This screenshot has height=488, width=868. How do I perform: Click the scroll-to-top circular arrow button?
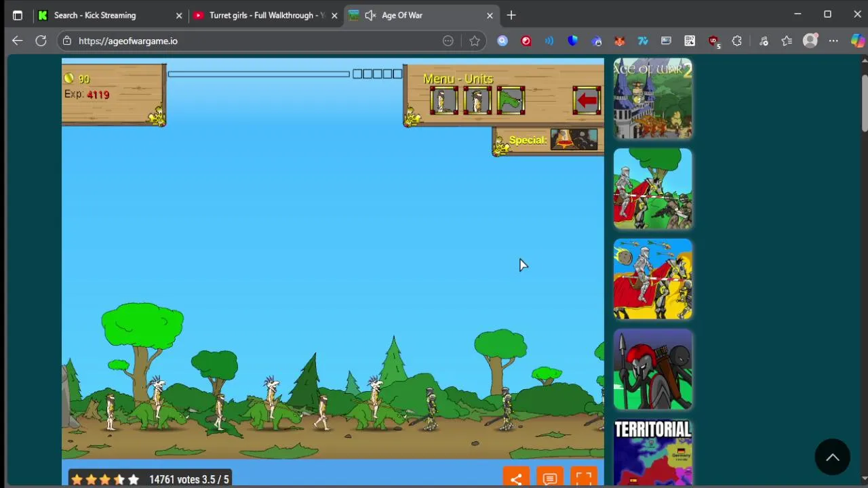point(833,457)
